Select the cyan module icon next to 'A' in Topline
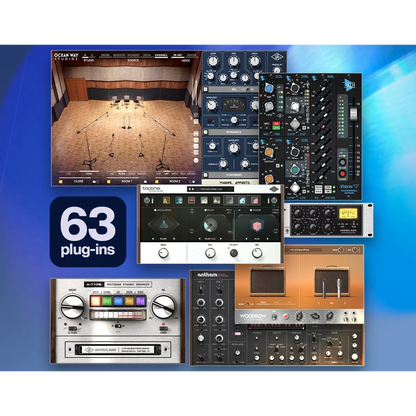 tap(179, 200)
